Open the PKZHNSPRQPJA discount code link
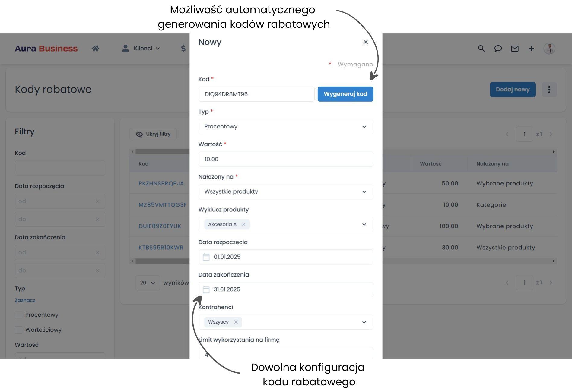Image resolution: width=572 pixels, height=392 pixels. click(161, 183)
